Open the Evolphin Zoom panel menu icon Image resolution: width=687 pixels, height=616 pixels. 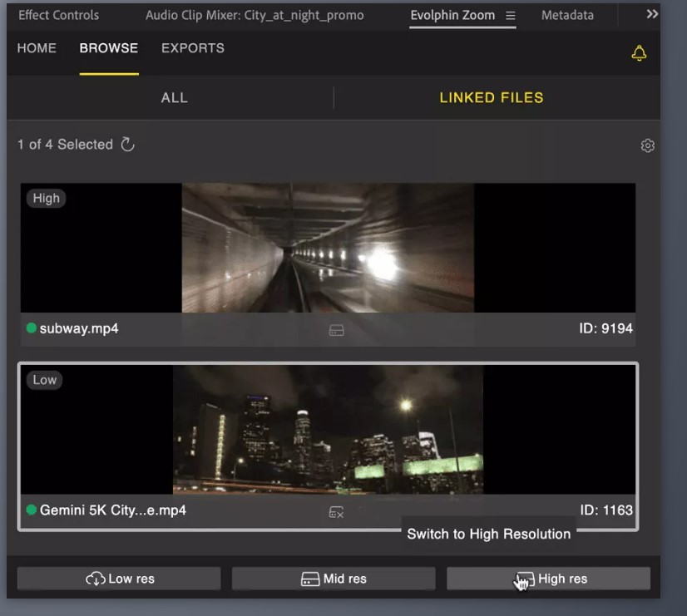511,16
